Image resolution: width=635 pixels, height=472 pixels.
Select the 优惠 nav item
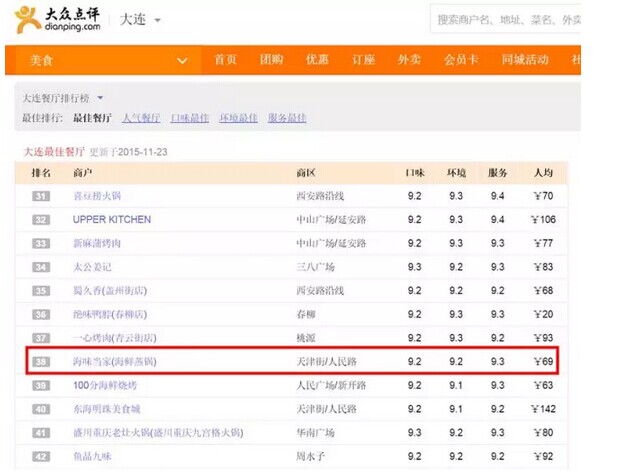[x=317, y=60]
